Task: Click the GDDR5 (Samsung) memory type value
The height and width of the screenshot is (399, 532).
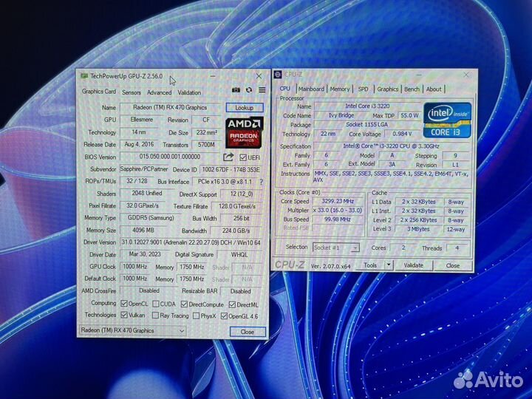Action: [151, 218]
